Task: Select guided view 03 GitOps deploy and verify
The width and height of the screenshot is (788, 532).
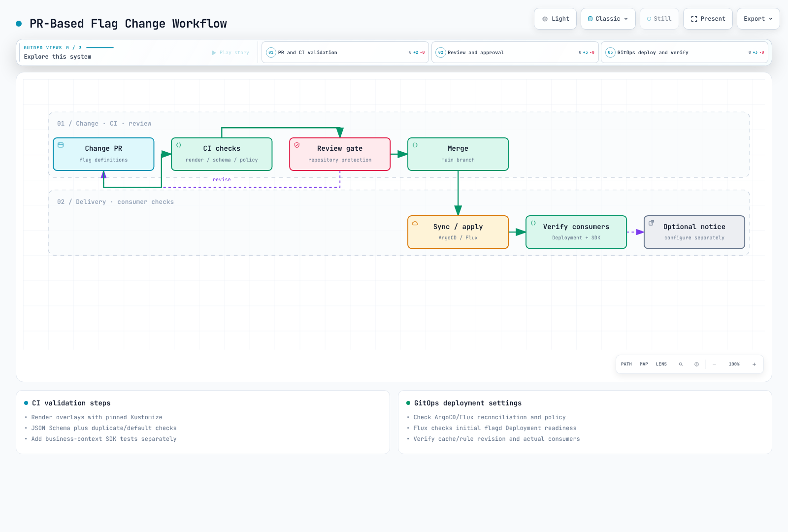Action: 685,52
